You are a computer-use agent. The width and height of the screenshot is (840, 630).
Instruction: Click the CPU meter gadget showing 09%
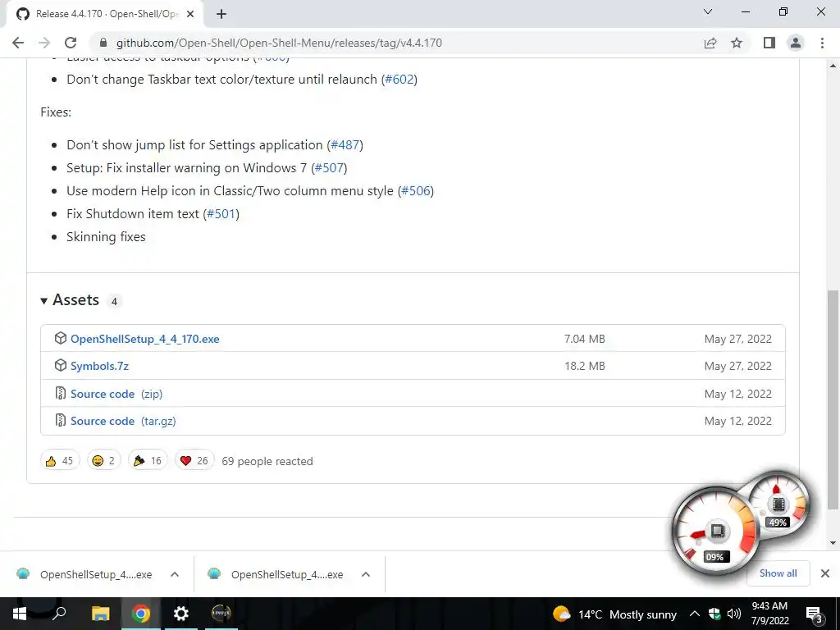click(715, 531)
